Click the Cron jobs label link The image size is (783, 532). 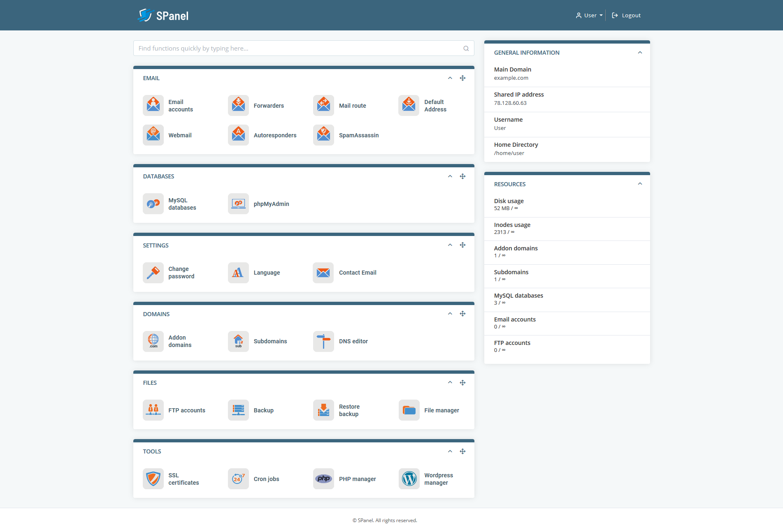pos(266,479)
